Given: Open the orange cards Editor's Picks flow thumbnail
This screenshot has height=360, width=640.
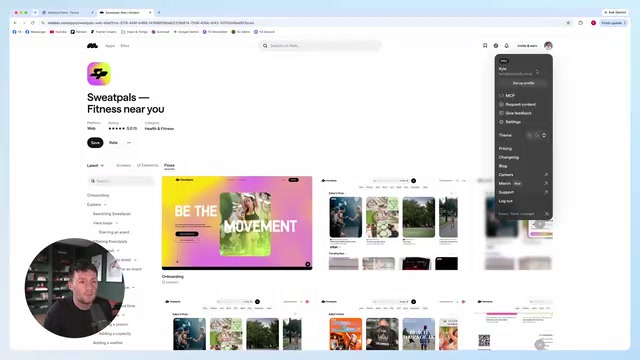Looking at the screenshot, I should (393, 324).
